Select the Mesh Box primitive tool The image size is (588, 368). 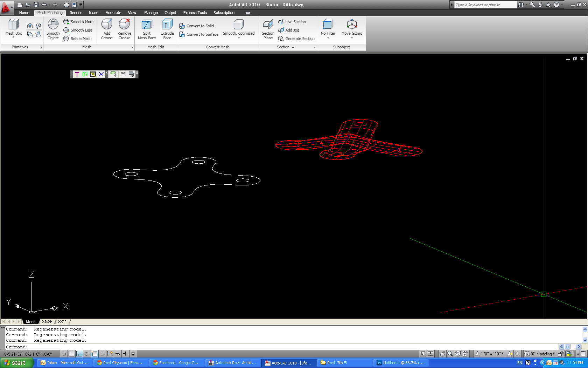(x=13, y=27)
